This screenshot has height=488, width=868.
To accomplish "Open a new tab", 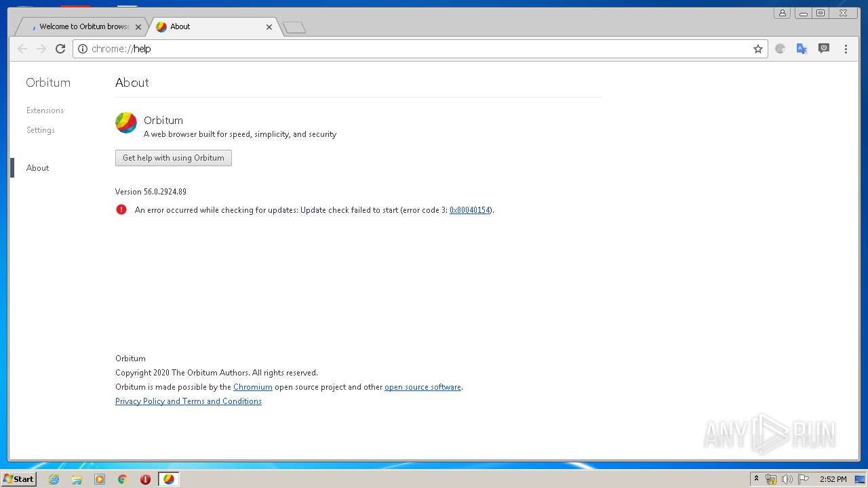I will (294, 27).
